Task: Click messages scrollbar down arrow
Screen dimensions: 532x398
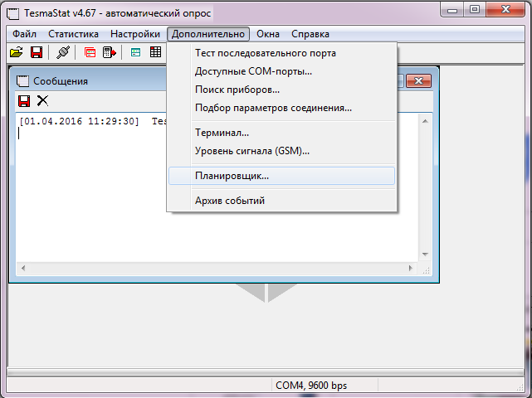Action: point(425,255)
